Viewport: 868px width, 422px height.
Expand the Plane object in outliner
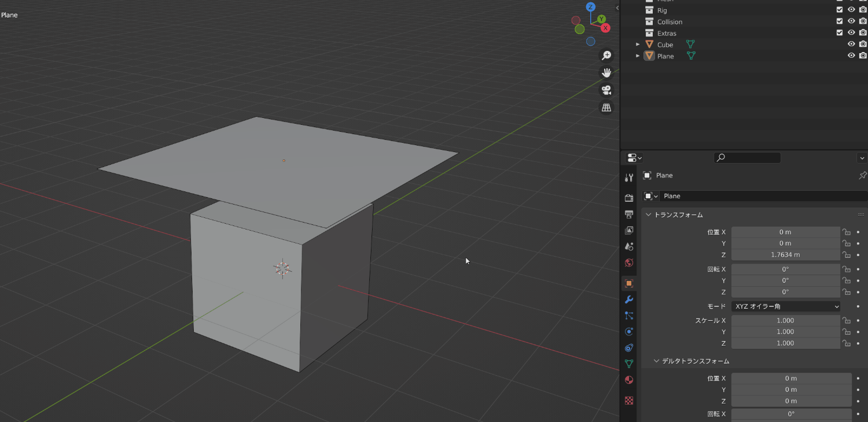(638, 56)
